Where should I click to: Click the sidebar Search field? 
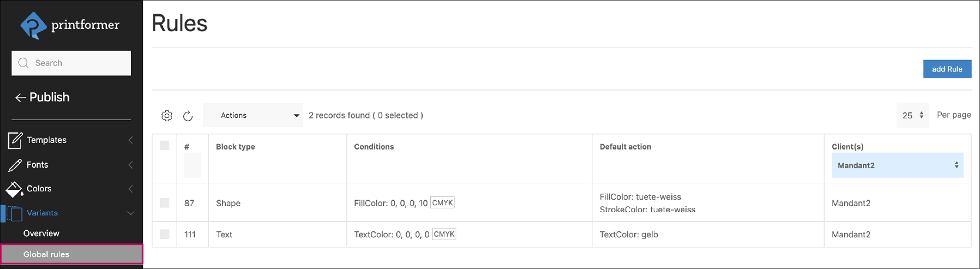71,63
